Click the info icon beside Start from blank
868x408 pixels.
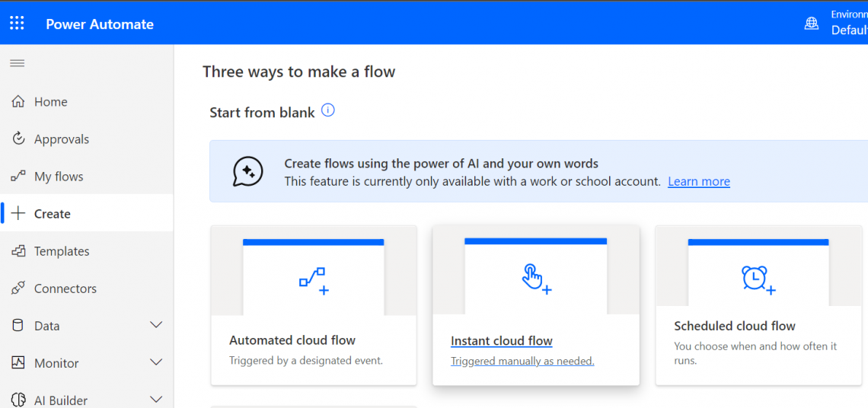click(x=328, y=110)
